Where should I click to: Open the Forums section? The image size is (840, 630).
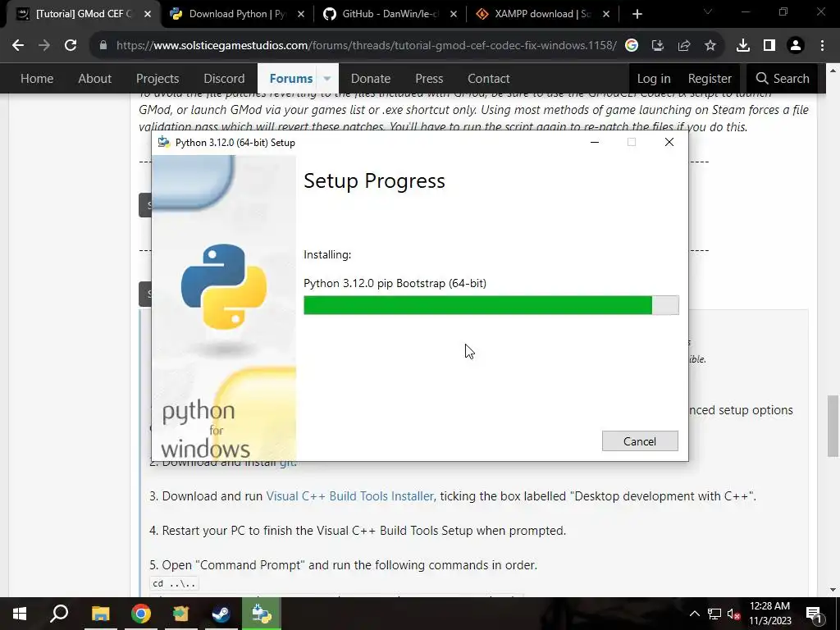[291, 78]
